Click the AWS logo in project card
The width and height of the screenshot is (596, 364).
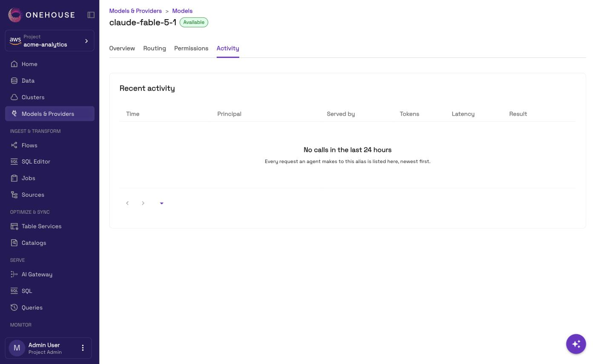coord(15,41)
